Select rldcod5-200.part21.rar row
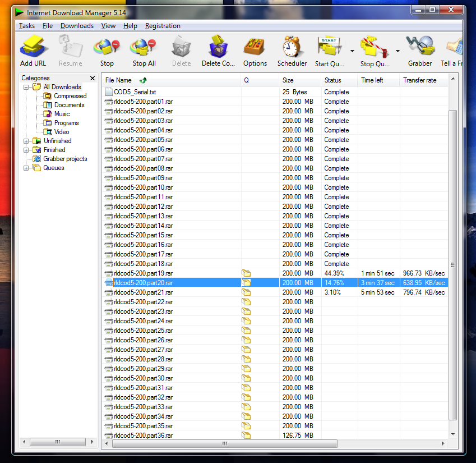 275,292
